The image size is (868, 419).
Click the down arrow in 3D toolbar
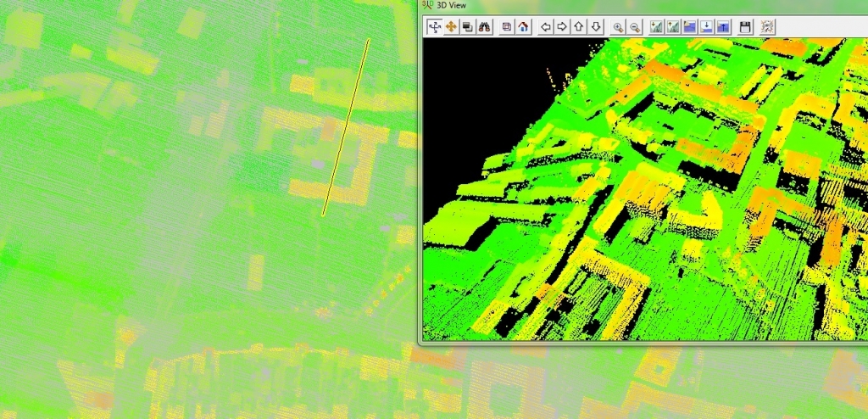pyautogui.click(x=596, y=26)
